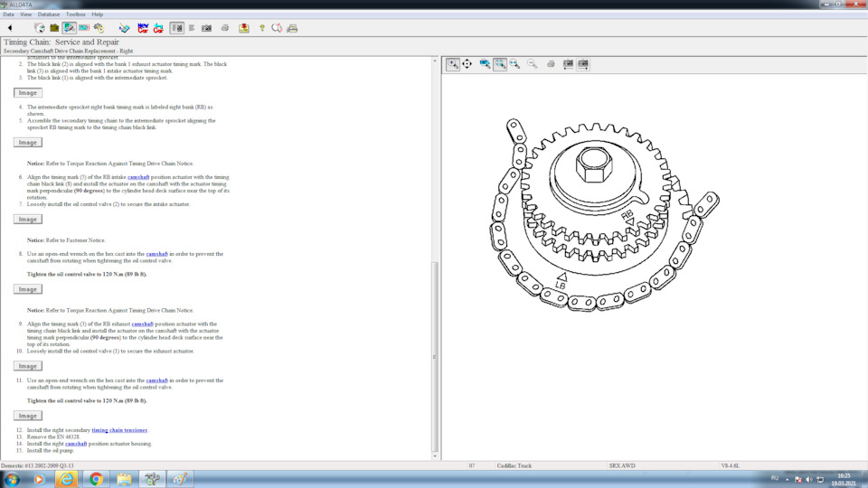868x488 pixels.
Task: Click the camera icon in the main toolbar
Action: (206, 28)
